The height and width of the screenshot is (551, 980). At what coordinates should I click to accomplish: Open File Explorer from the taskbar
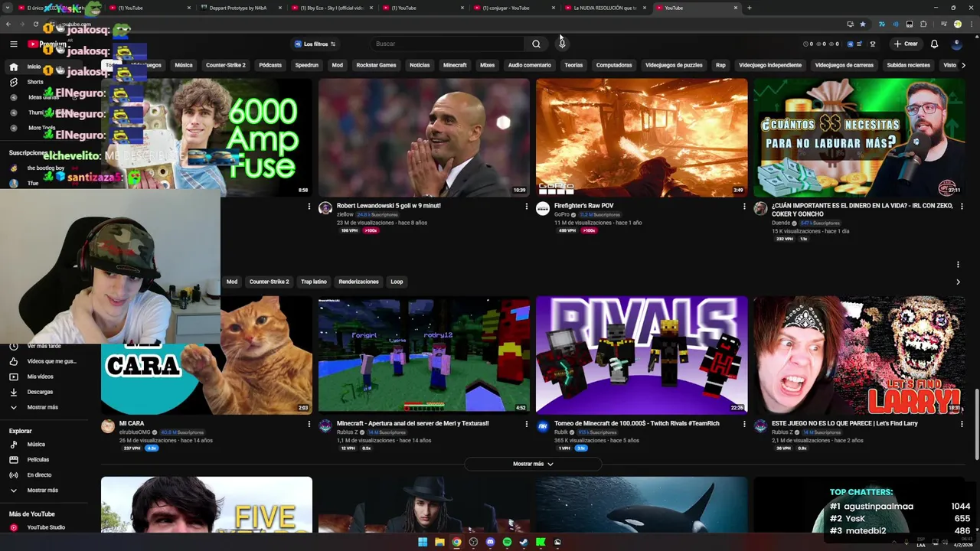coord(439,542)
